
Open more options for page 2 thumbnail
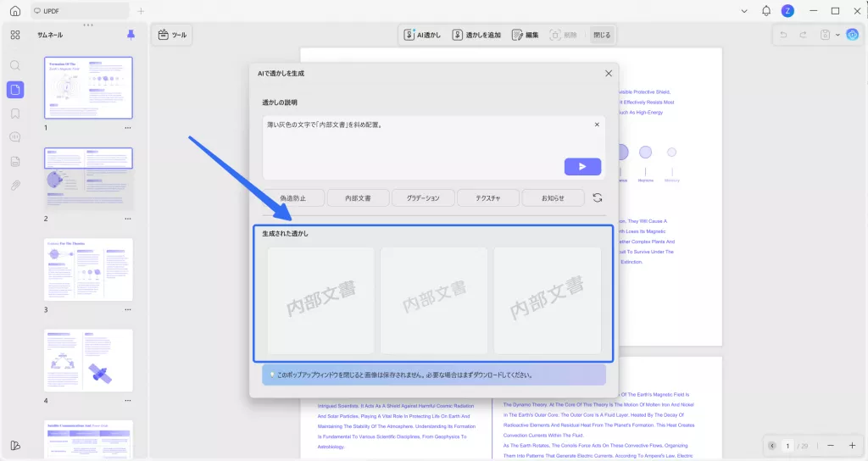click(x=128, y=219)
